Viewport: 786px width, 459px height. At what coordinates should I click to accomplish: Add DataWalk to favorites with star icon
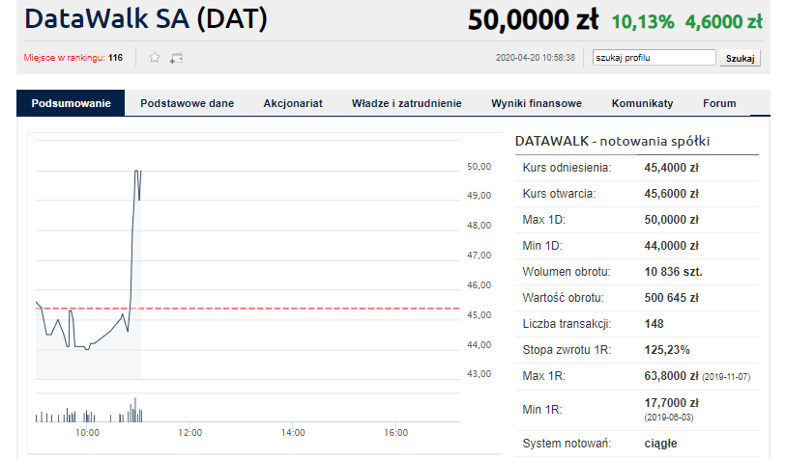(154, 58)
